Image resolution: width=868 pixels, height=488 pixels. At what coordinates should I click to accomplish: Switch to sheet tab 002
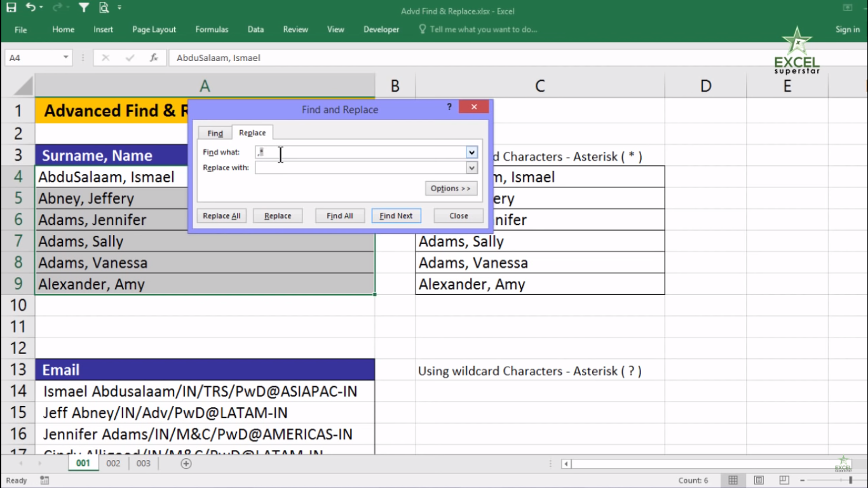pyautogui.click(x=113, y=463)
